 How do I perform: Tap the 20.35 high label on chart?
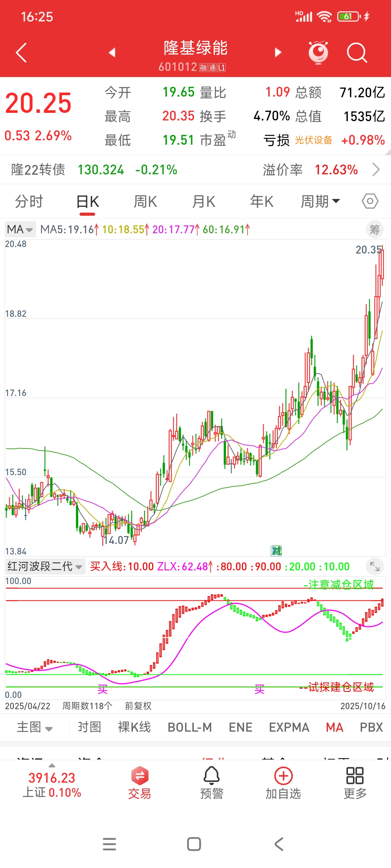click(369, 250)
